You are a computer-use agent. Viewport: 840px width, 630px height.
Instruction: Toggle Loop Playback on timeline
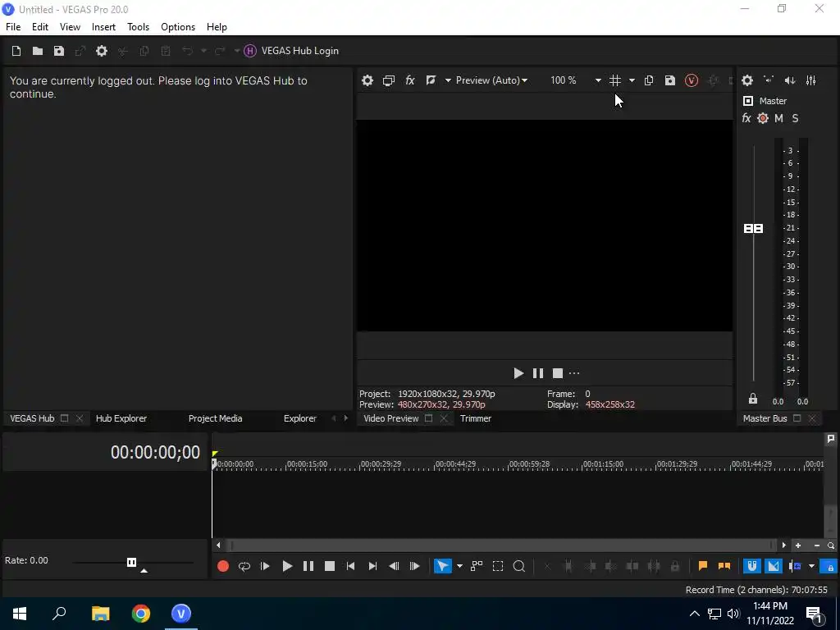[244, 566]
